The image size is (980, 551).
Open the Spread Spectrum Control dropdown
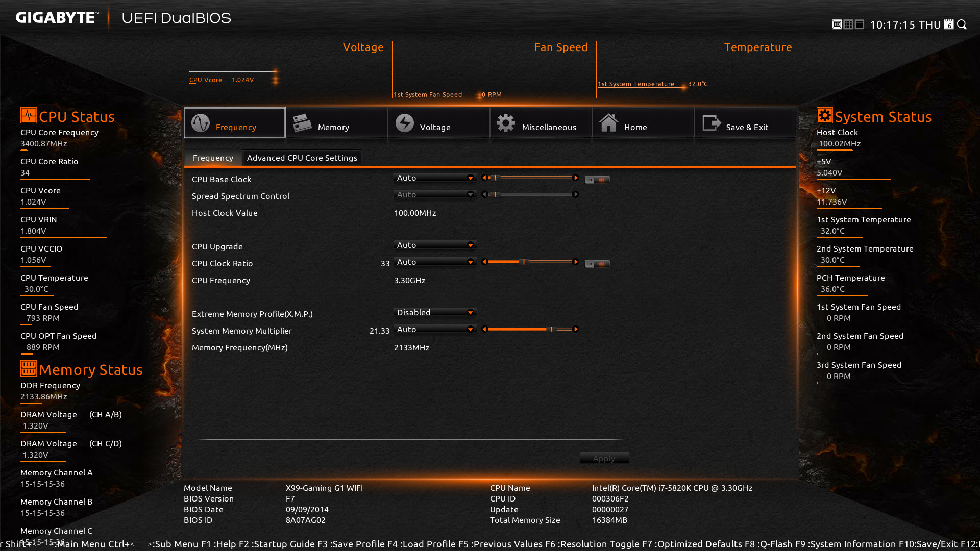pos(435,194)
